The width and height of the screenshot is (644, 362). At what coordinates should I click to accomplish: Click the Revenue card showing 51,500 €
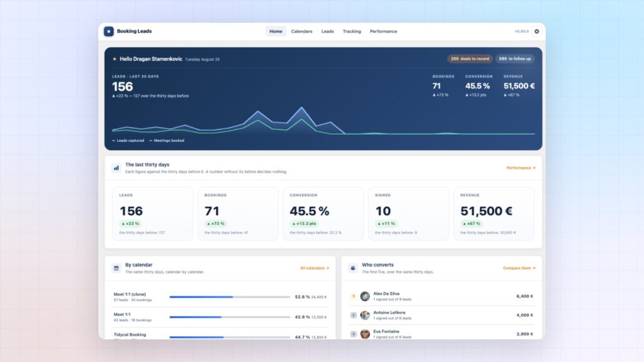(x=494, y=214)
